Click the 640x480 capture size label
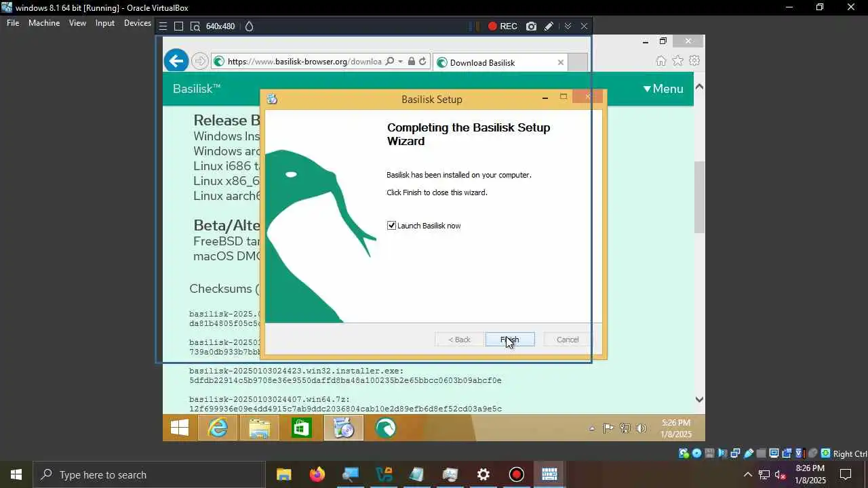The height and width of the screenshot is (488, 868). click(x=220, y=26)
